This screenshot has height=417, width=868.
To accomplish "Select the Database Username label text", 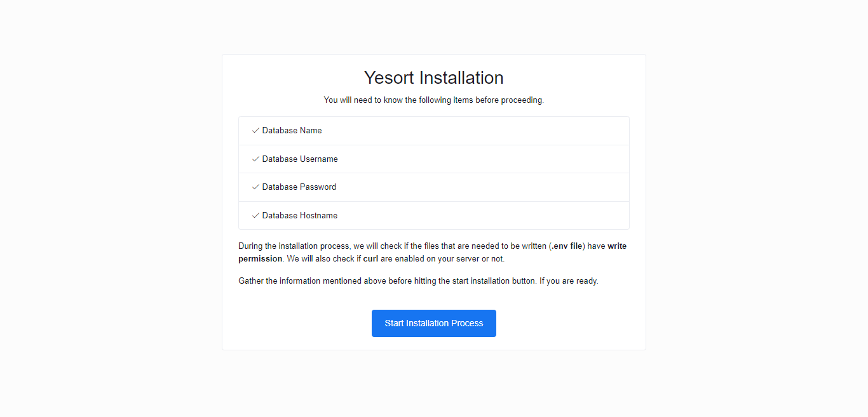I will (x=300, y=159).
